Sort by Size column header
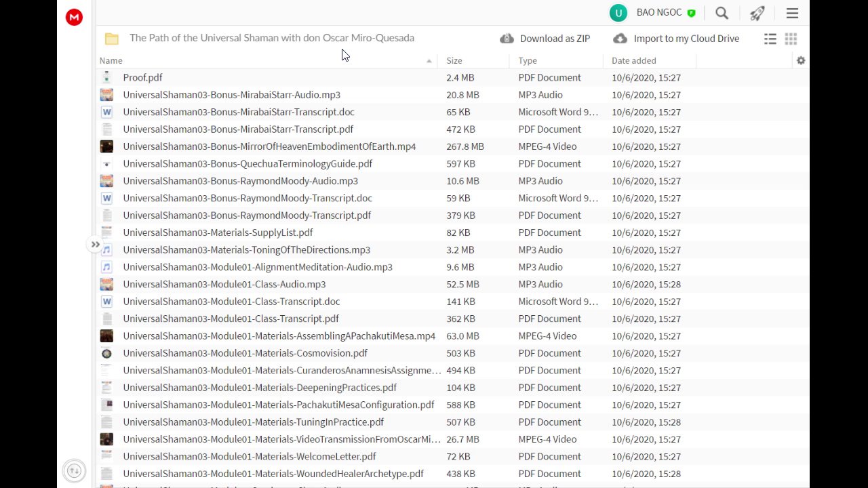The image size is (868, 488). tap(473, 60)
